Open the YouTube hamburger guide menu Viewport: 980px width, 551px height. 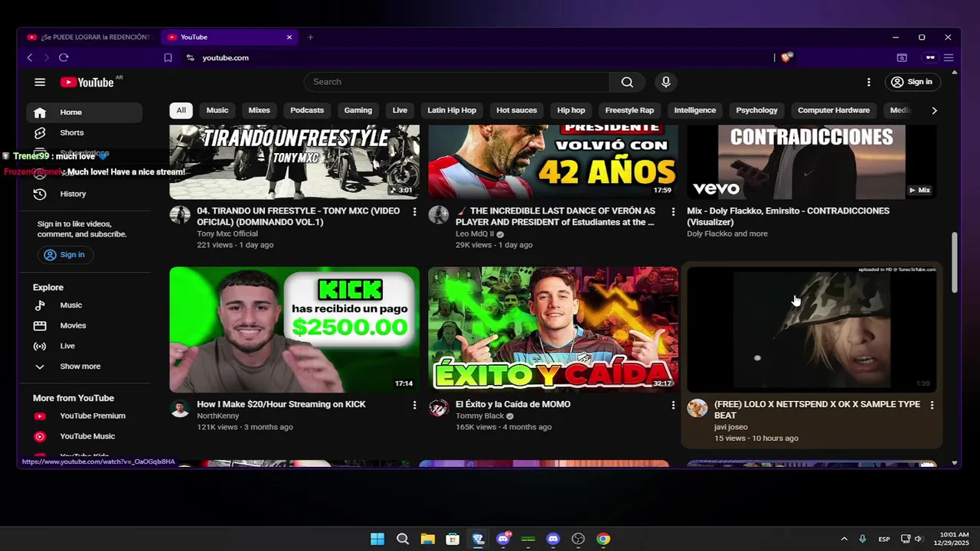(x=40, y=82)
